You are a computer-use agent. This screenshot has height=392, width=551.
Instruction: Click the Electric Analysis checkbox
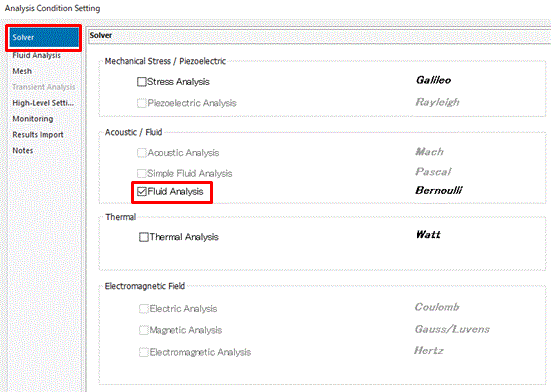(144, 309)
